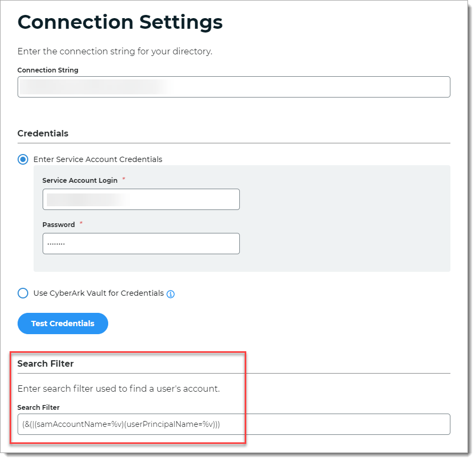Viewport: 476px width, 461px height.
Task: Click the connection string instruction text
Action: (115, 52)
